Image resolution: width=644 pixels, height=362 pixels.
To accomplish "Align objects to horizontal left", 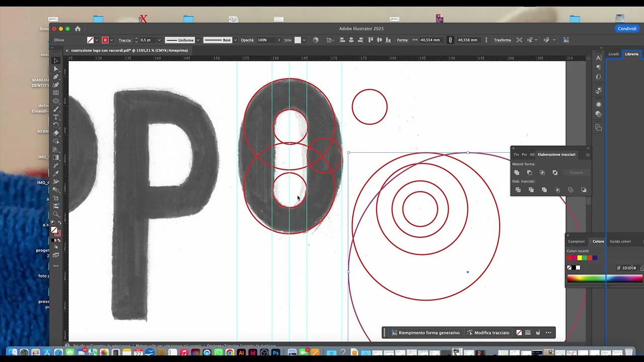I will (343, 40).
